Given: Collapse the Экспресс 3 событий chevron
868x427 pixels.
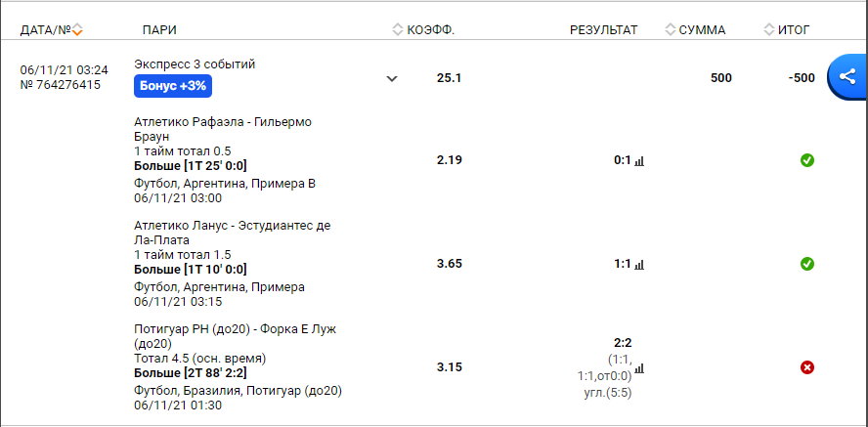Looking at the screenshot, I should (x=392, y=78).
